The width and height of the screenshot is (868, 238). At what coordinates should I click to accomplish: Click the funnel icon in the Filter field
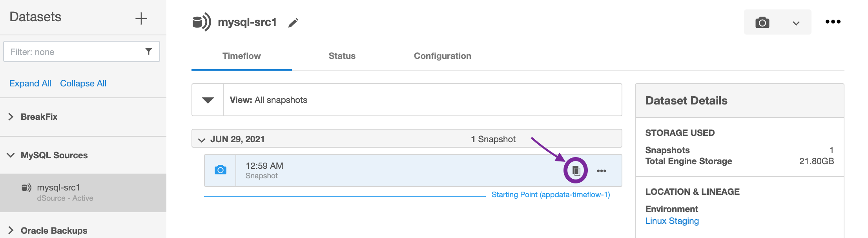pyautogui.click(x=148, y=51)
